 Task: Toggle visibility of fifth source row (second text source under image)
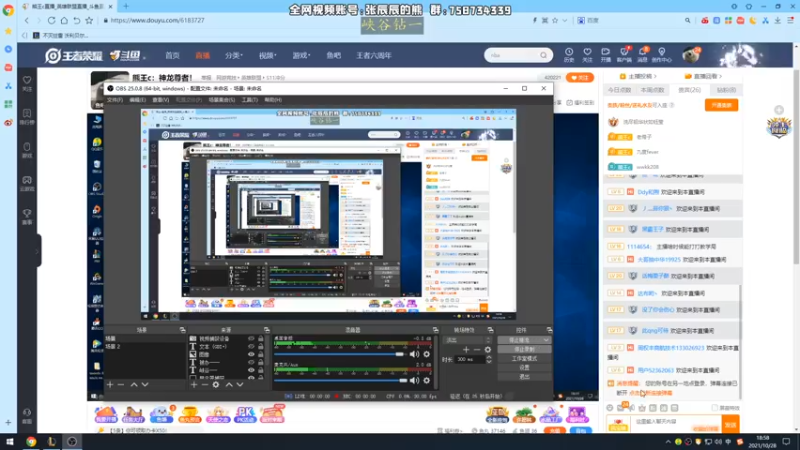tap(251, 370)
